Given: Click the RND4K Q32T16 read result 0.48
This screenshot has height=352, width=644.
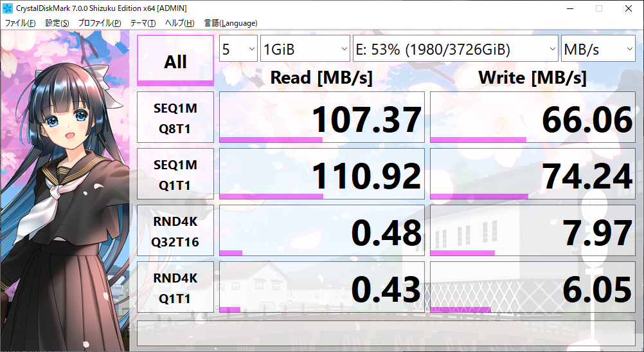Looking at the screenshot, I should 322,230.
